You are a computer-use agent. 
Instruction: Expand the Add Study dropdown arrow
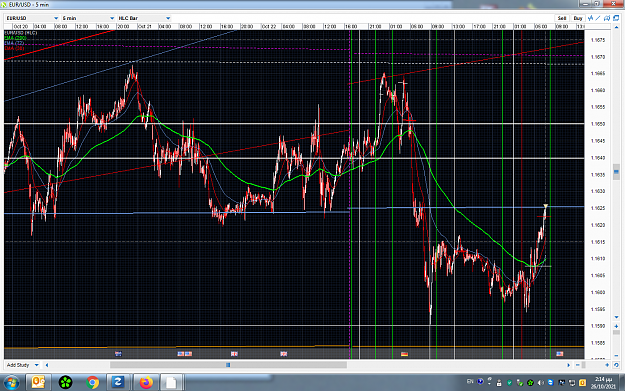(x=37, y=365)
